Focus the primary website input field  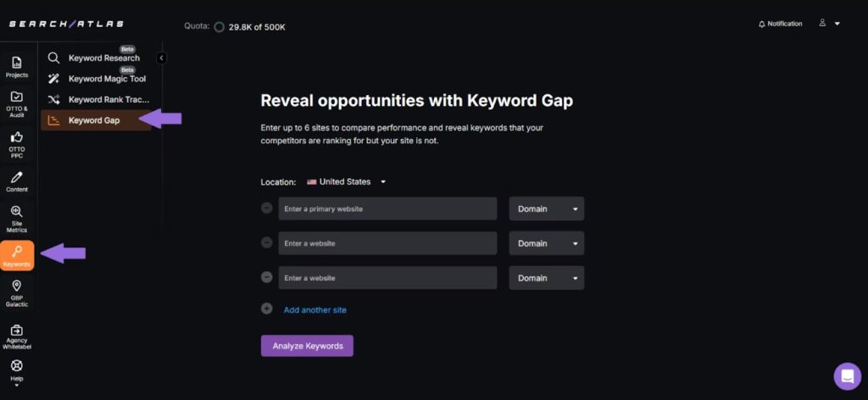(x=387, y=208)
